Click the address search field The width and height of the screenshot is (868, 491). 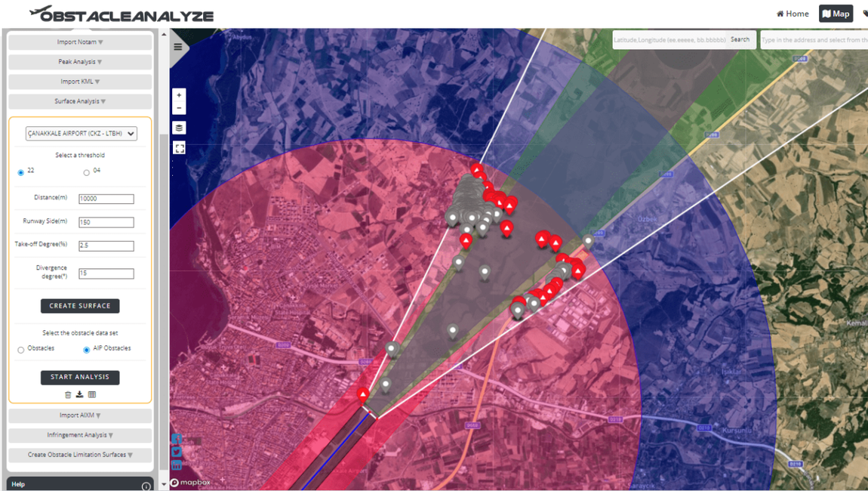coord(814,40)
